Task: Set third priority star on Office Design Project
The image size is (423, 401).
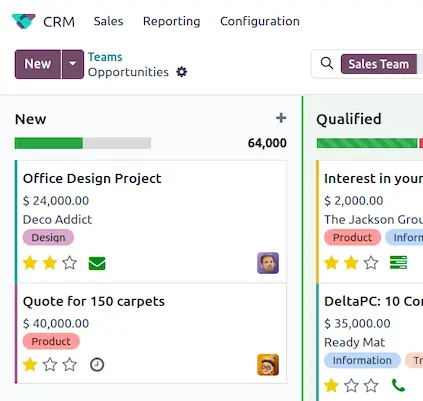Action: point(70,263)
